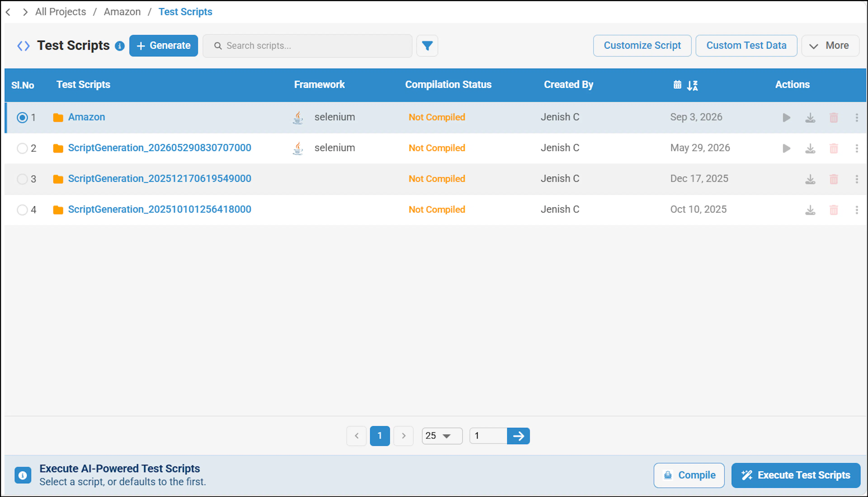
Task: Click the Oct 10, 2025 date cell
Action: pyautogui.click(x=698, y=209)
